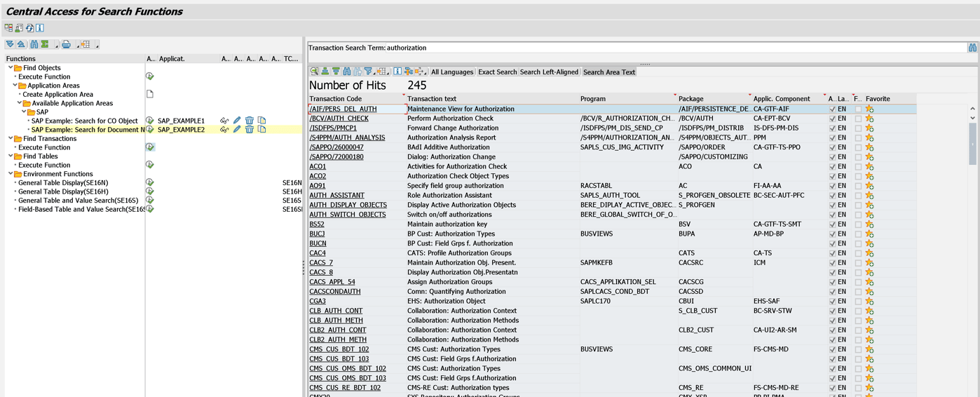This screenshot has width=980, height=397.
Task: Click the print icon in the functions toolbar
Action: (x=66, y=44)
